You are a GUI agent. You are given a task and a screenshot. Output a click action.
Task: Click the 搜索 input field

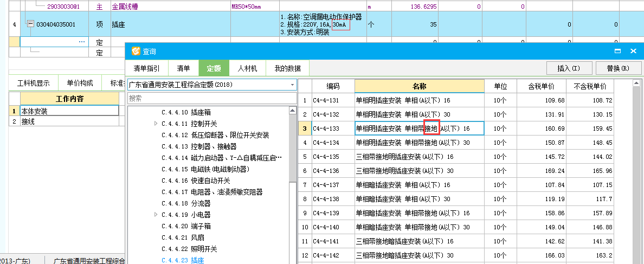tap(212, 99)
